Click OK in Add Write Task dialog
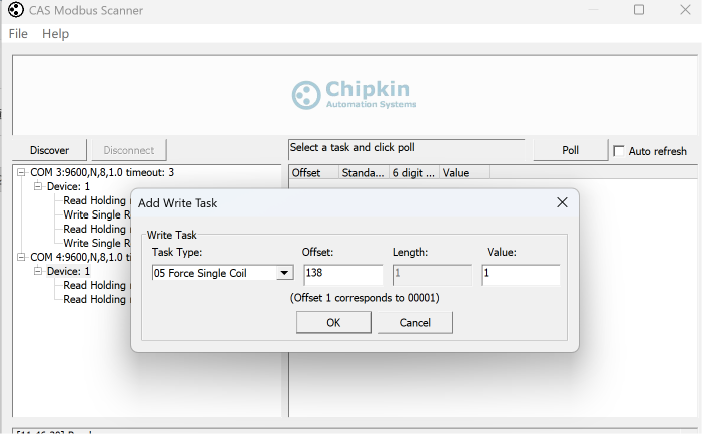This screenshot has height=434, width=702. coord(334,322)
